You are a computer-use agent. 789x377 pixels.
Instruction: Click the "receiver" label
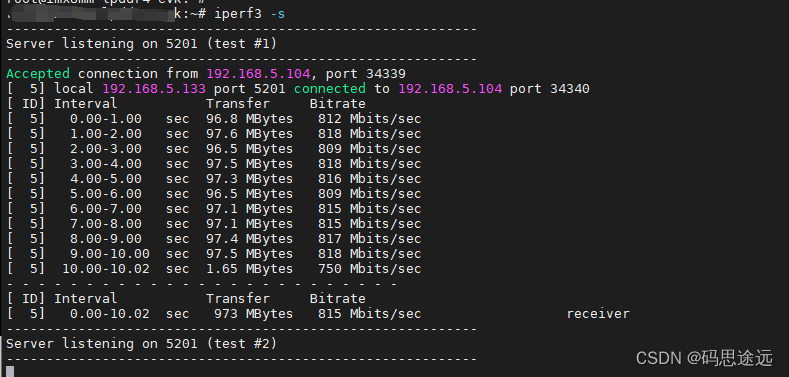598,314
